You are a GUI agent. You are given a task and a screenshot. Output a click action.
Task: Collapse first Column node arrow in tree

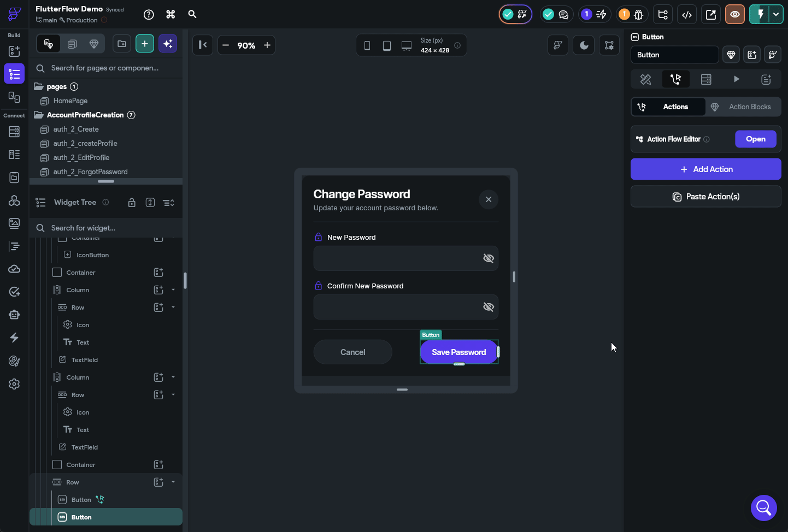(173, 290)
